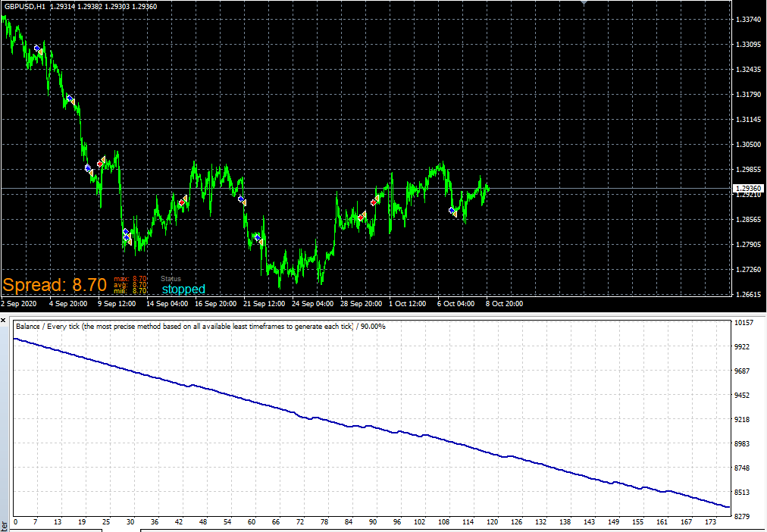
Task: Click the '2 Sep 2020' date label
Action: 19,304
